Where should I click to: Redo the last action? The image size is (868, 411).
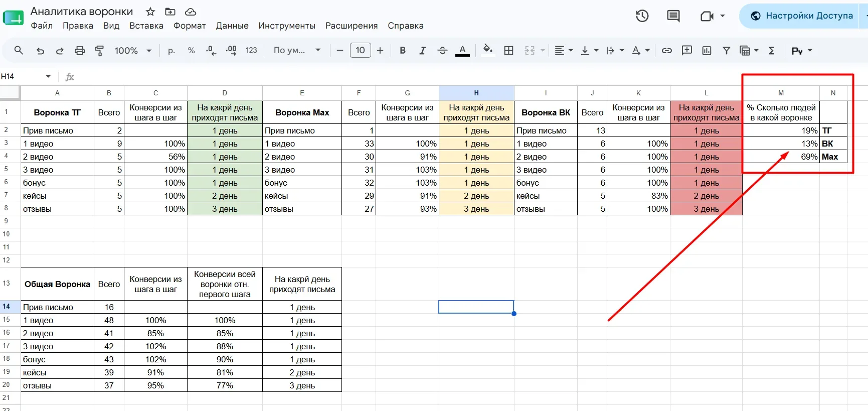point(60,50)
